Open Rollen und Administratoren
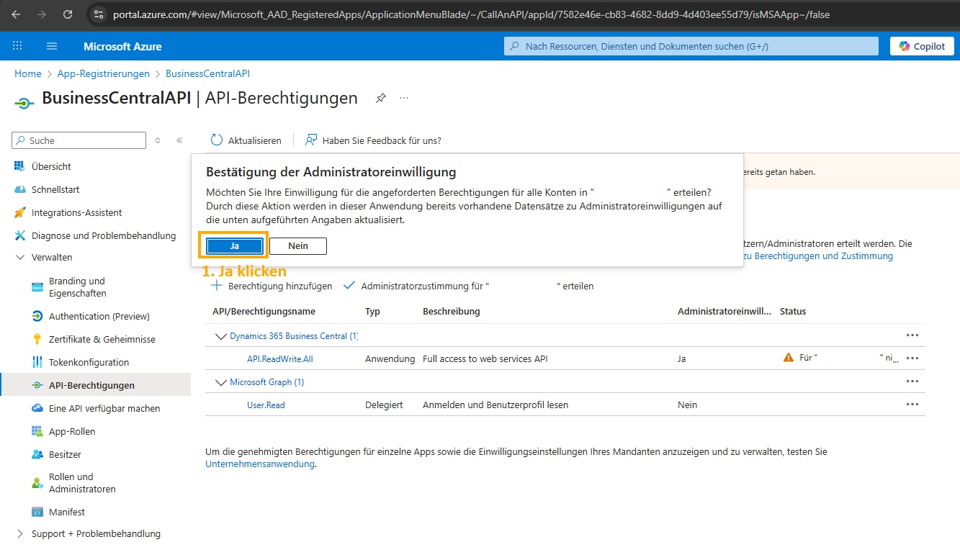 coord(82,483)
